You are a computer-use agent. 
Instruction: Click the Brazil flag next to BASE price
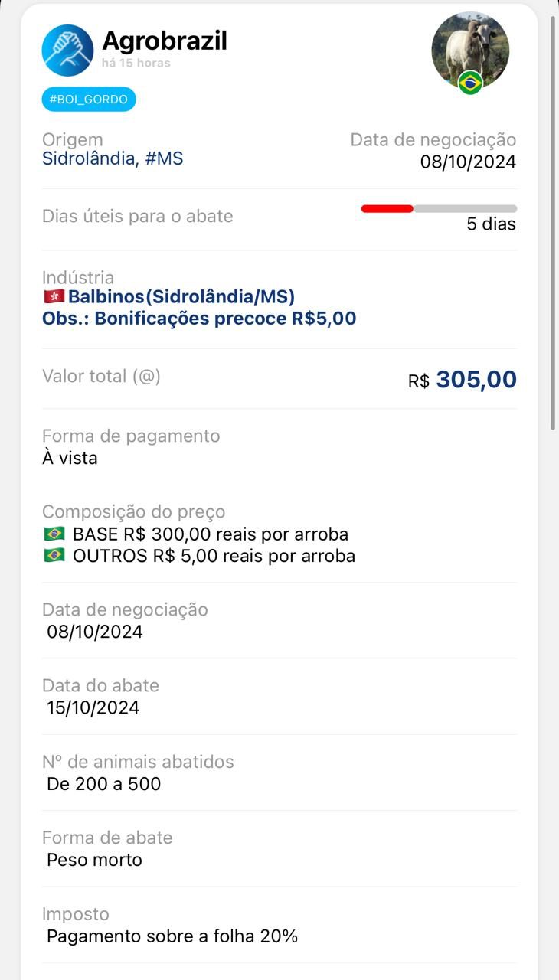pos(54,534)
